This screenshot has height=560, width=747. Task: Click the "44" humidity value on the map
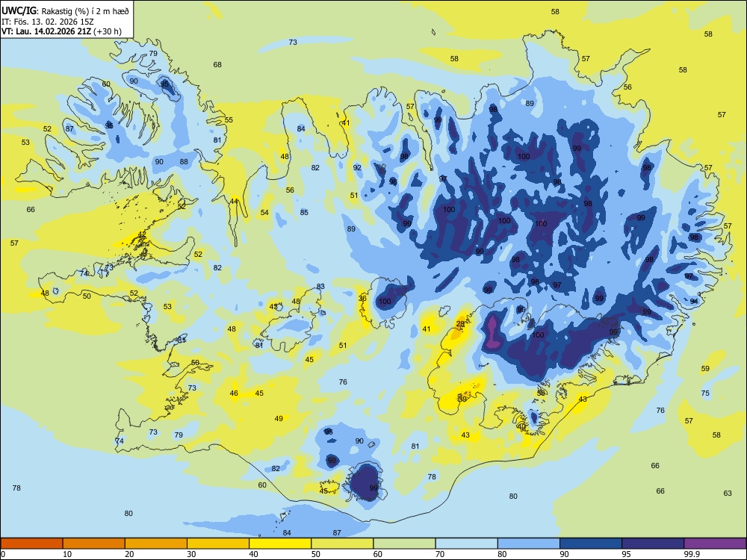[x=234, y=202]
